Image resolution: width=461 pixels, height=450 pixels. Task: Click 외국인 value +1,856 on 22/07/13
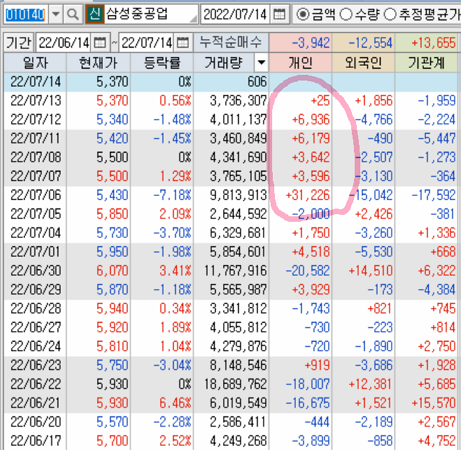point(374,100)
